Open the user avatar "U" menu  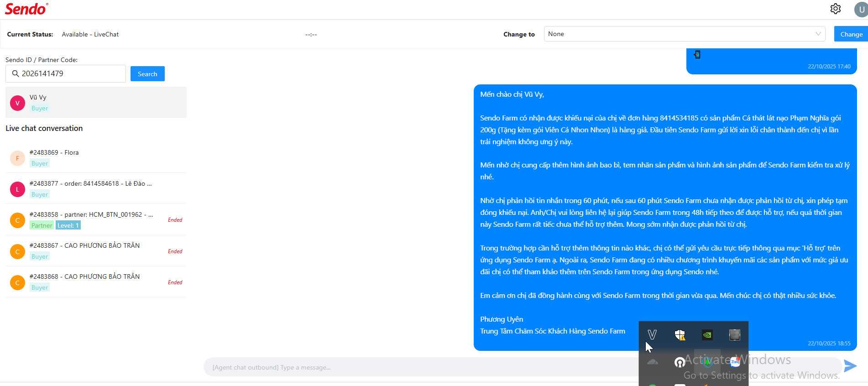(861, 9)
